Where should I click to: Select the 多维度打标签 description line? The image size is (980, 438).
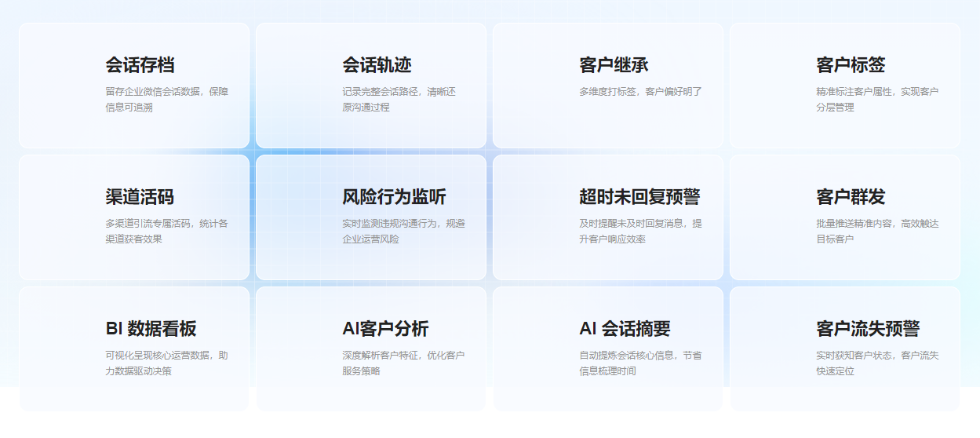(x=640, y=92)
